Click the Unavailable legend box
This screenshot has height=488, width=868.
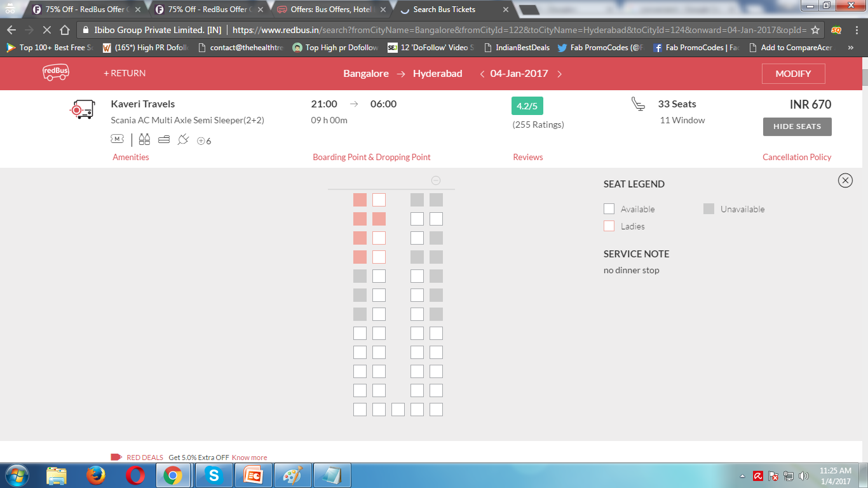tap(709, 208)
